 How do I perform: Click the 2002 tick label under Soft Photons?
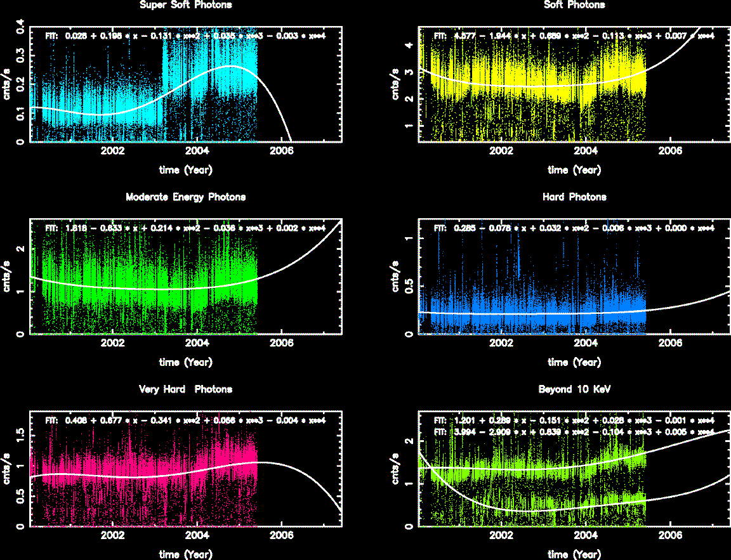[501, 151]
